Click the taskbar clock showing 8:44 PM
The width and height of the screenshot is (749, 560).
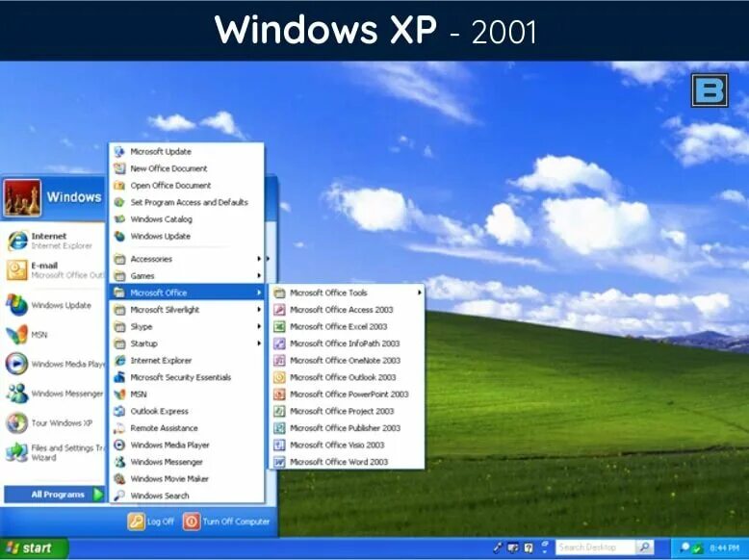point(726,548)
